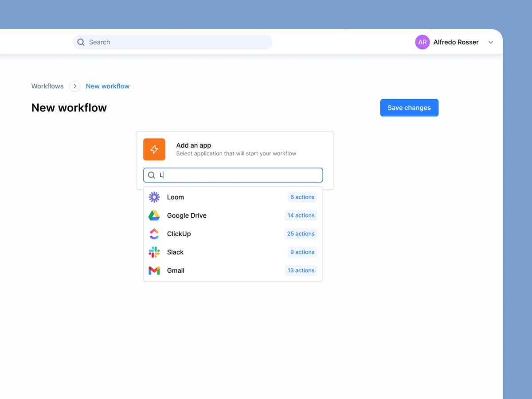
Task: Choose Google Drive from suggestions
Action: tap(187, 215)
